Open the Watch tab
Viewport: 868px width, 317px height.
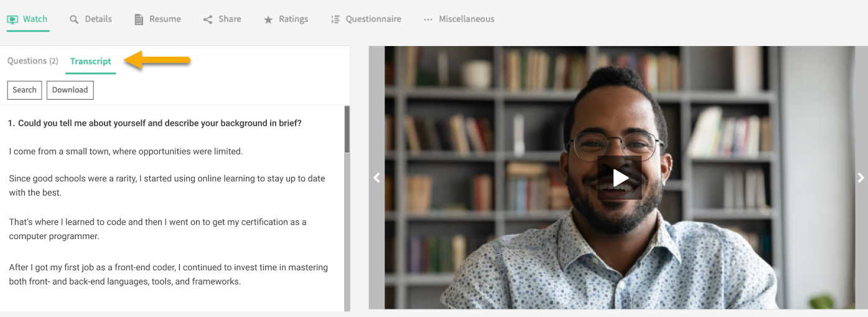click(x=27, y=19)
